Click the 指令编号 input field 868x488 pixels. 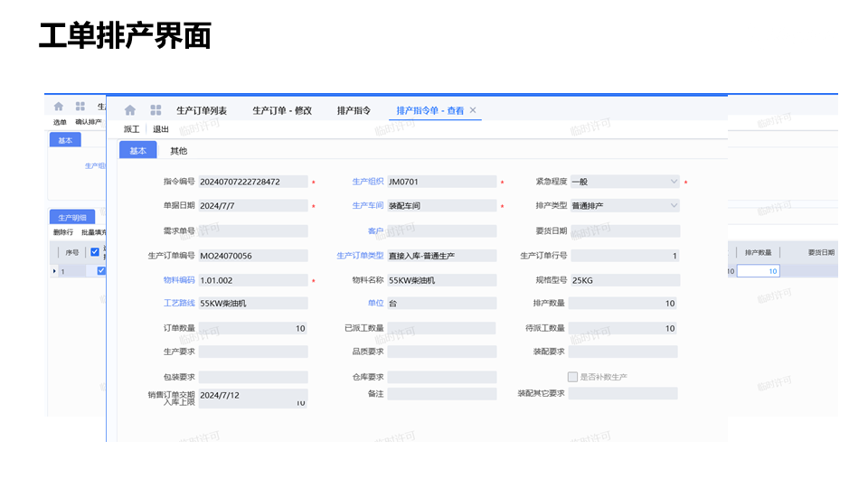(x=253, y=182)
